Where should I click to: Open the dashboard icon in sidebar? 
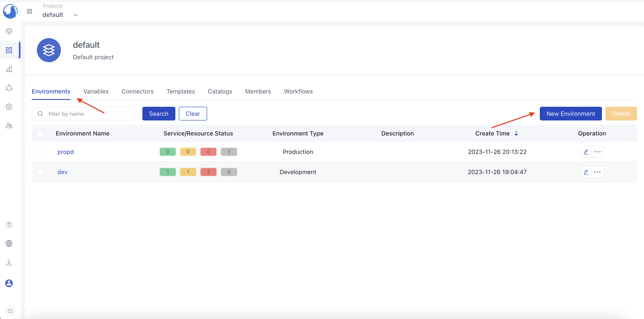tap(9, 31)
